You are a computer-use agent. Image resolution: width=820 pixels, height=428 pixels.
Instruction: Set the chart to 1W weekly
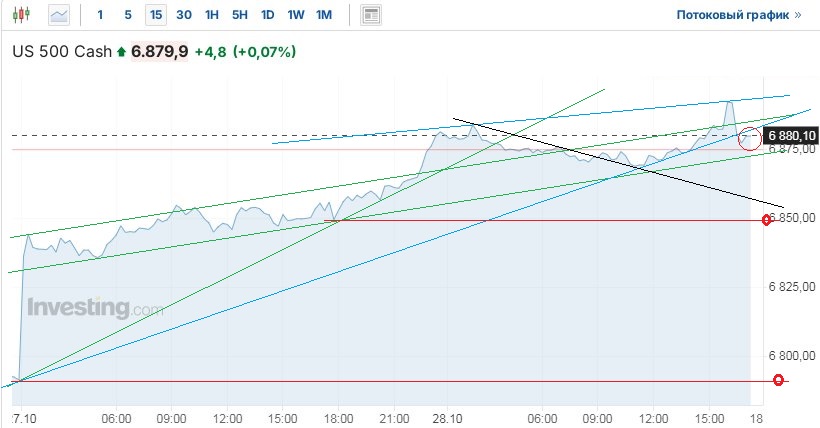[296, 15]
